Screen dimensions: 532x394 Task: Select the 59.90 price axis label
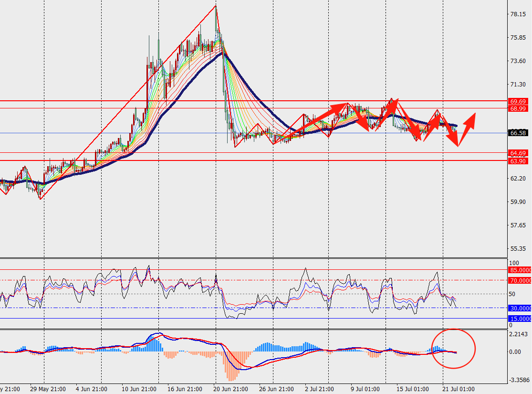(518, 202)
